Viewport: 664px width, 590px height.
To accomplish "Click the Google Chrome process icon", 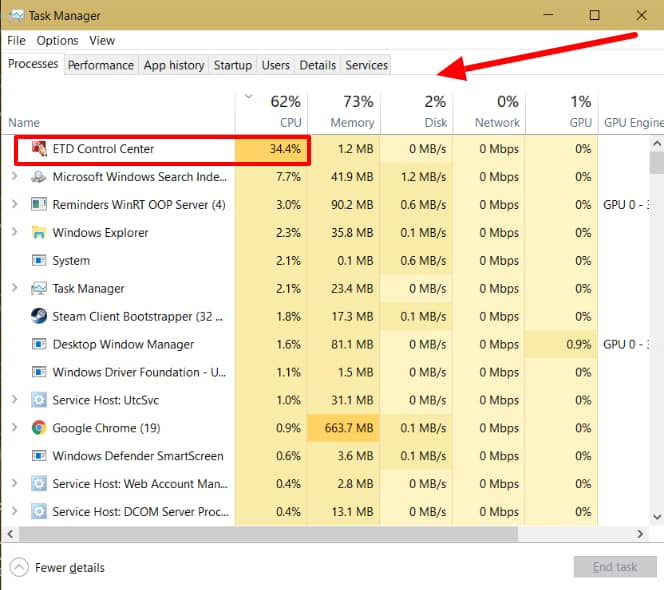I will point(39,428).
